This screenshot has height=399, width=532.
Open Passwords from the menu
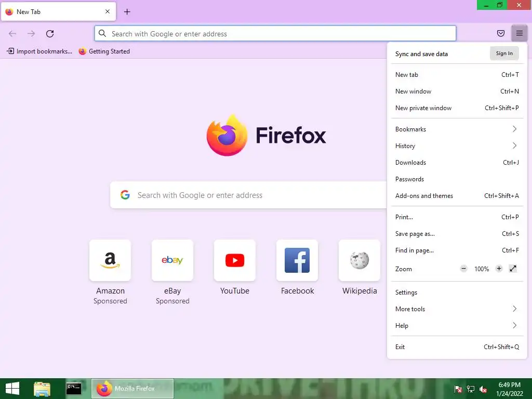tap(457, 179)
